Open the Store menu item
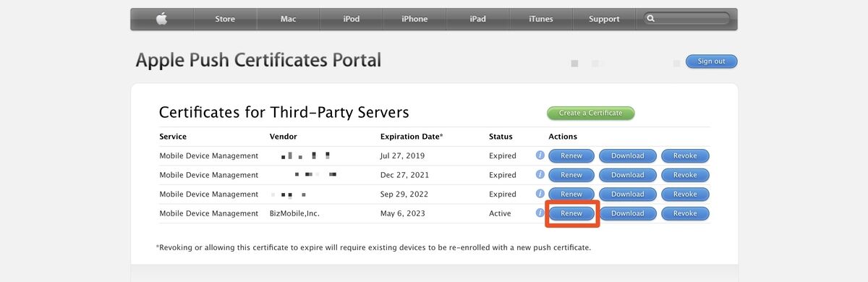This screenshot has height=282, width=868. pos(225,19)
